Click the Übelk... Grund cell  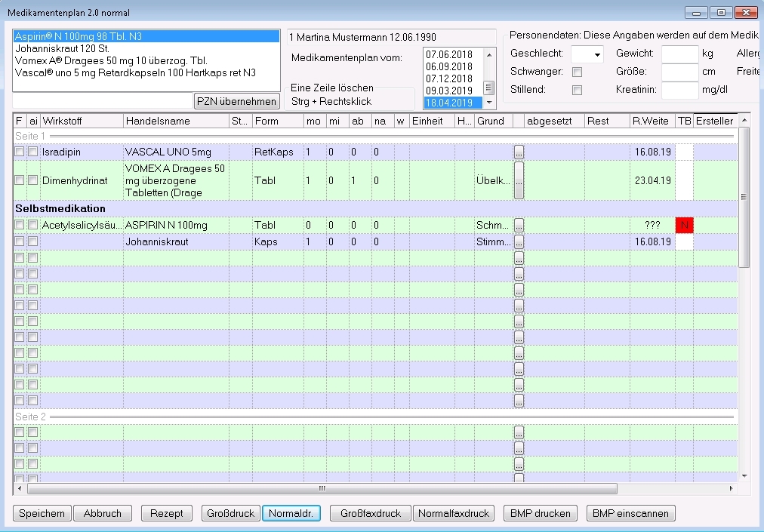point(493,180)
